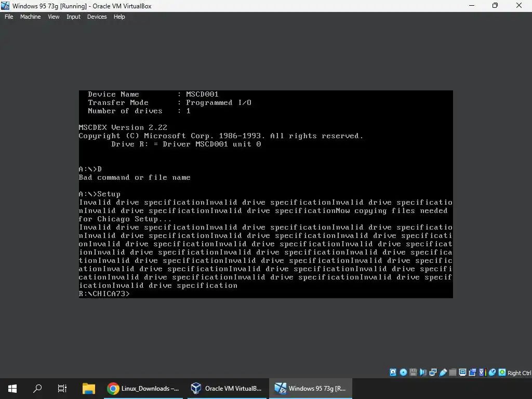The width and height of the screenshot is (532, 399).
Task: Click the Microsoft Corp. copyright line
Action: pos(221,136)
